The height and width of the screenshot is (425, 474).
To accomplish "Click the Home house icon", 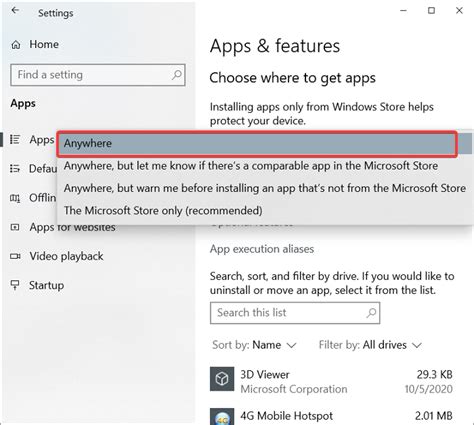I will click(16, 45).
